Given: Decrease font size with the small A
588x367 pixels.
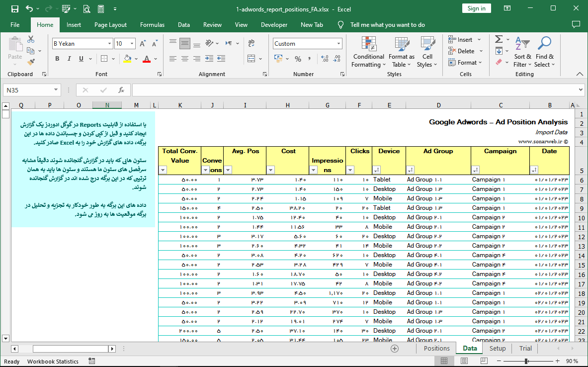Looking at the screenshot, I should (155, 44).
